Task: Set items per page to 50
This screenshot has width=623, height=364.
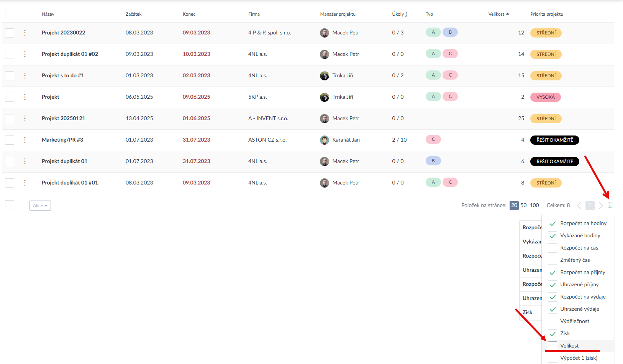Action: coord(523,205)
